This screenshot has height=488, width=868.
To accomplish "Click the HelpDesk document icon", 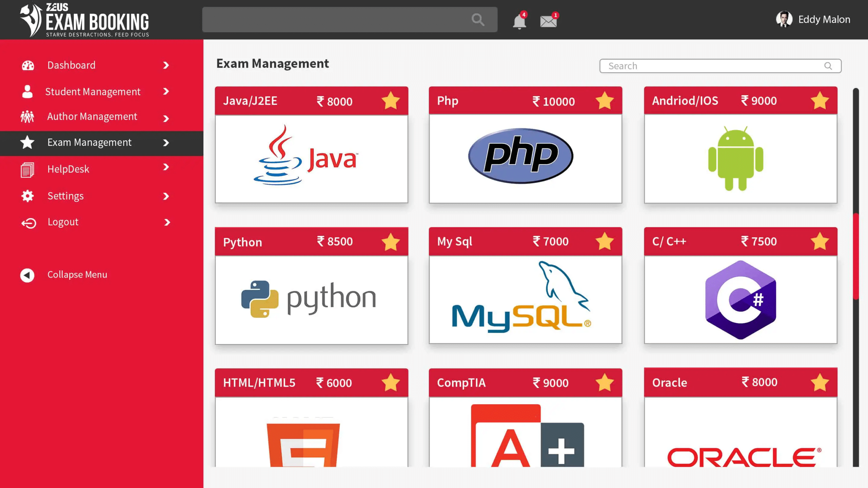I will coord(27,170).
